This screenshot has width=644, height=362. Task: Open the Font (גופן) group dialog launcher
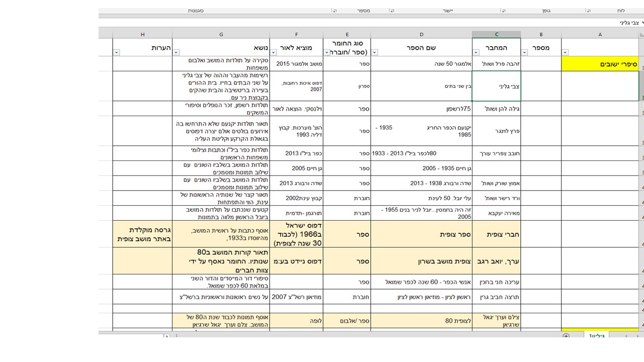pos(503,11)
